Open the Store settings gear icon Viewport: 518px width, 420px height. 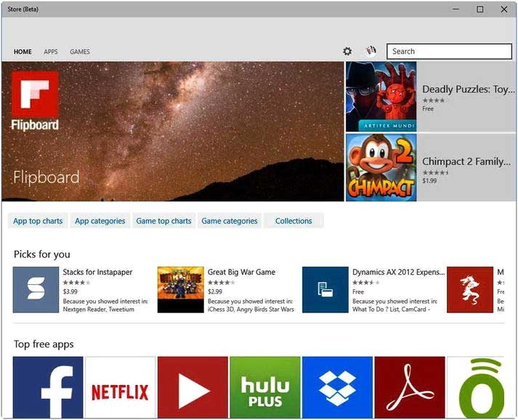pyautogui.click(x=347, y=52)
